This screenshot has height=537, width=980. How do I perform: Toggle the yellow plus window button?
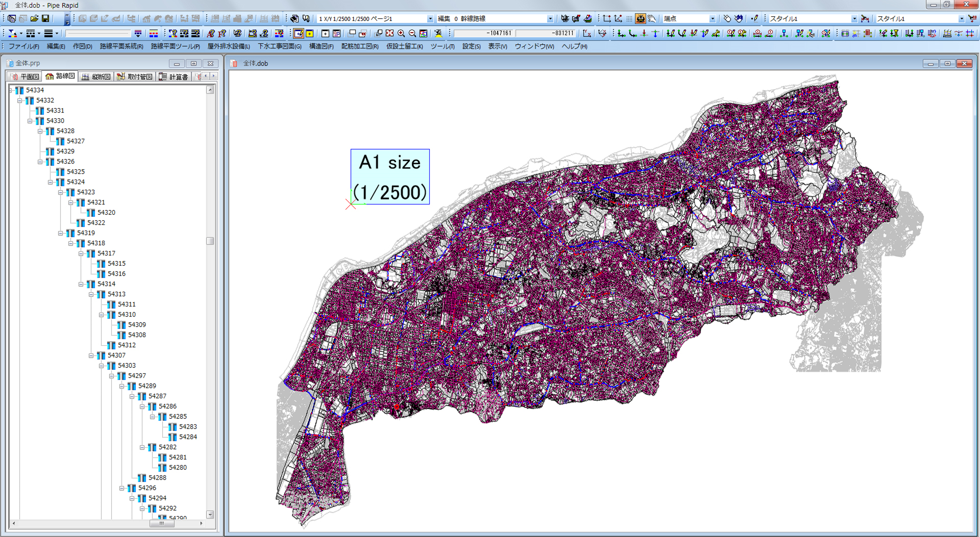coord(310,33)
